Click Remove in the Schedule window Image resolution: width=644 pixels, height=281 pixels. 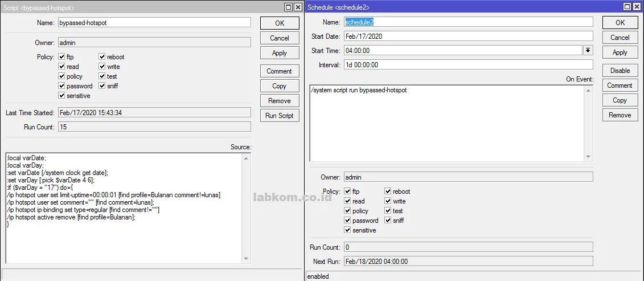tap(620, 115)
